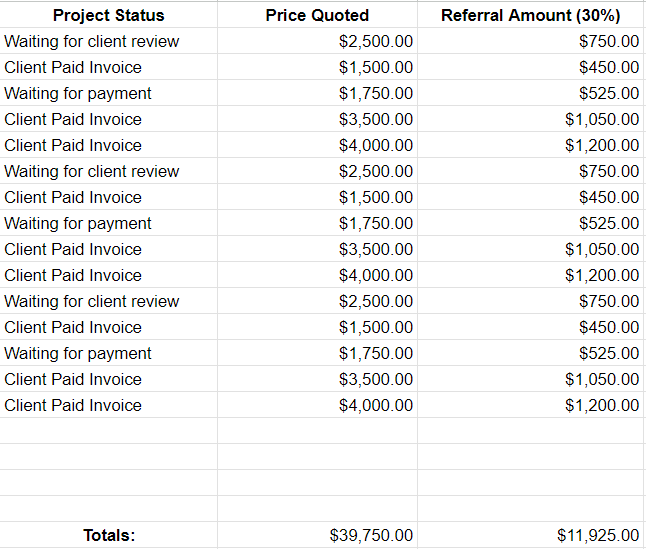This screenshot has width=646, height=549.
Task: Select the Price Quoted header cell
Action: [317, 15]
